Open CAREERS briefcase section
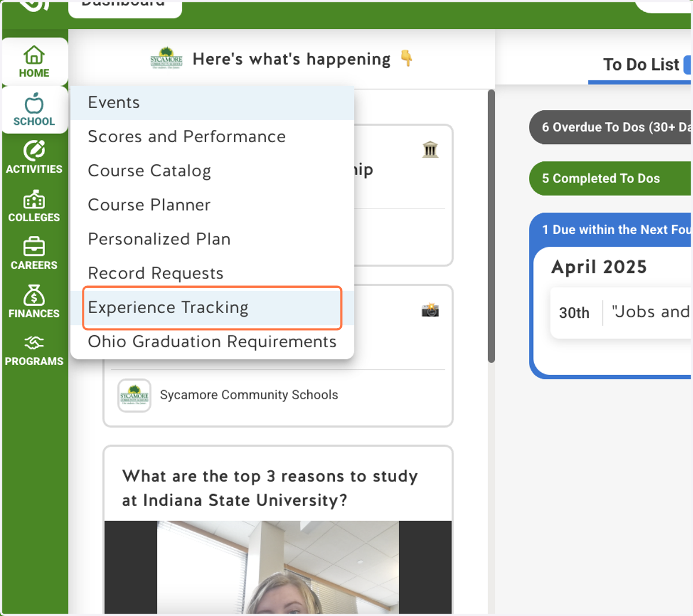693x616 pixels. 35,254
